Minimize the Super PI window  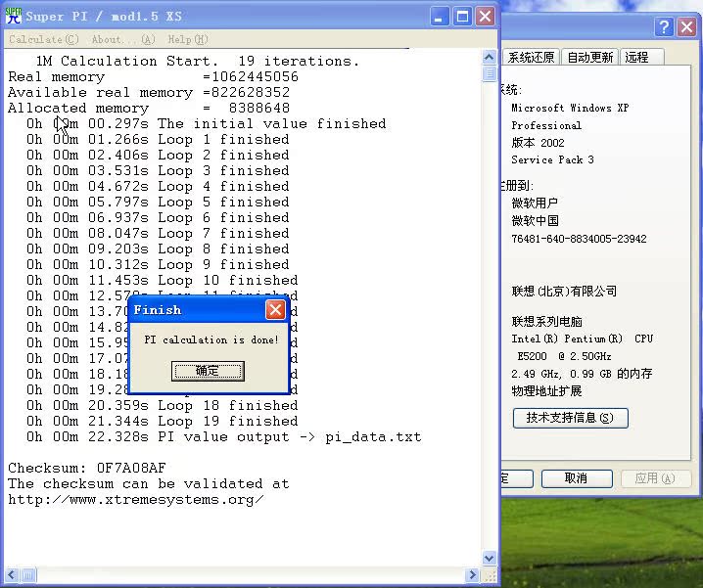(x=437, y=16)
